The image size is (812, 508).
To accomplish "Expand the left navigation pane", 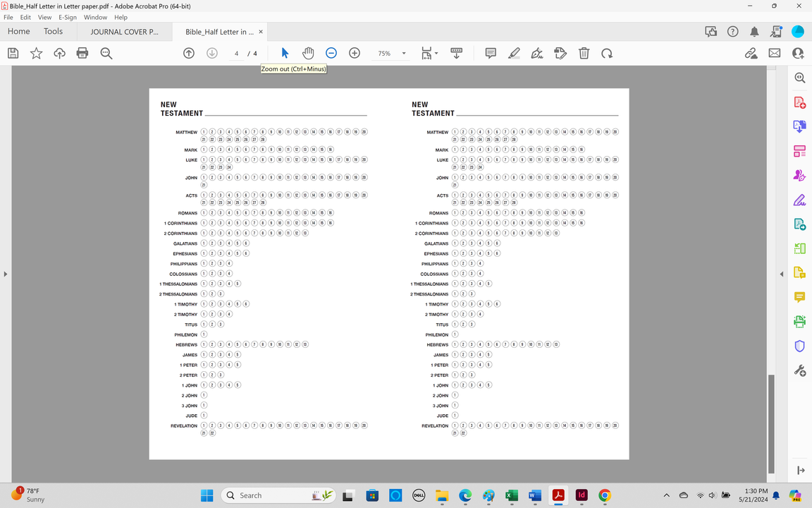I will pyautogui.click(x=5, y=274).
